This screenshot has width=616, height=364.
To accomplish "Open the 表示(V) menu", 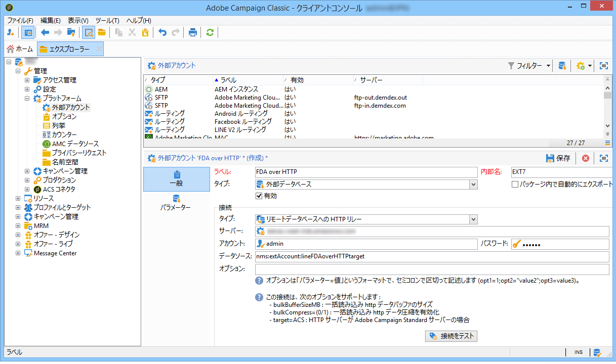I will [78, 20].
